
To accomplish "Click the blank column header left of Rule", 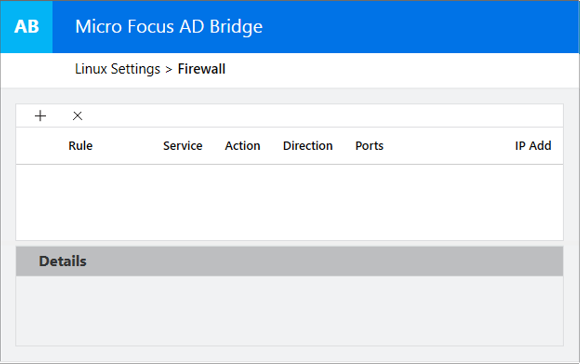I will point(41,146).
